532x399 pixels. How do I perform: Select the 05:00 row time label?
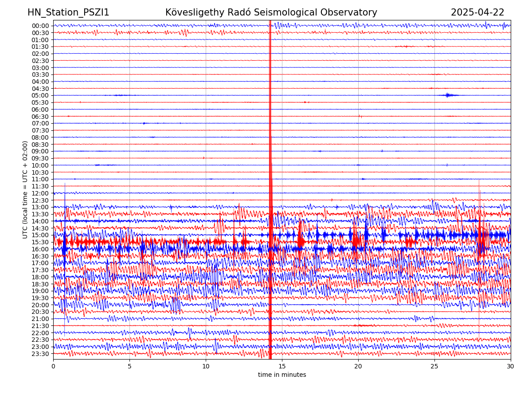tap(40, 95)
